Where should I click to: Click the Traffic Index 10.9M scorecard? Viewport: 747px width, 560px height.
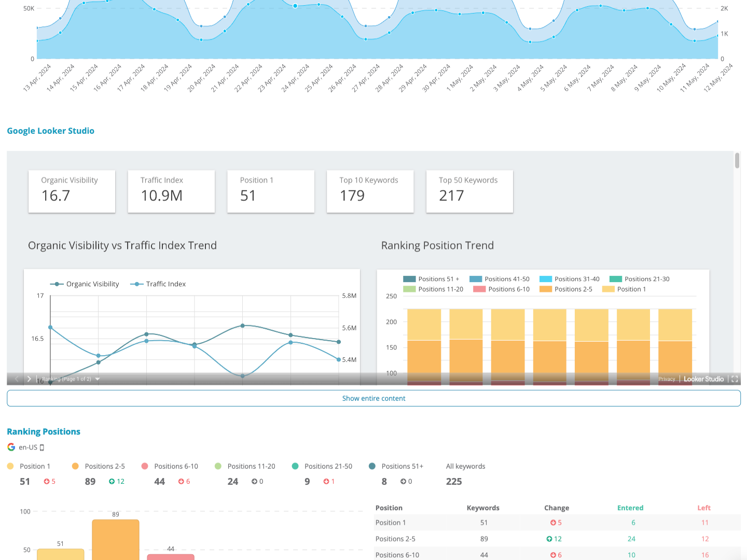tap(171, 191)
